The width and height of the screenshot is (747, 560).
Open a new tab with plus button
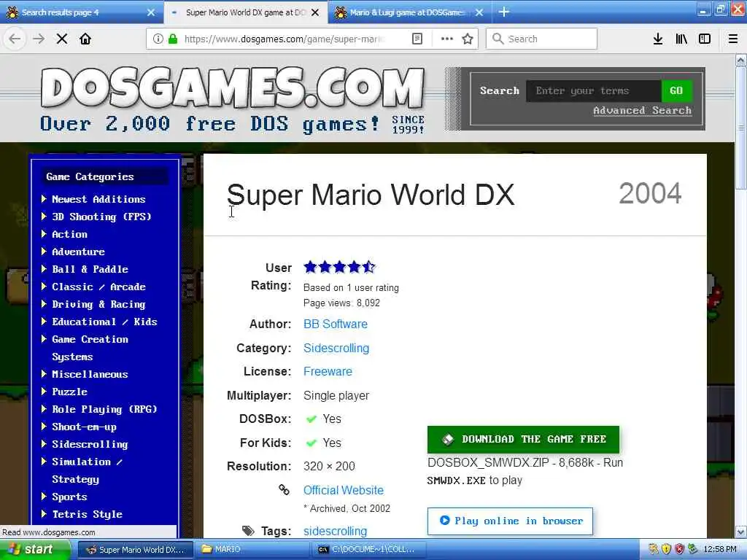point(504,12)
